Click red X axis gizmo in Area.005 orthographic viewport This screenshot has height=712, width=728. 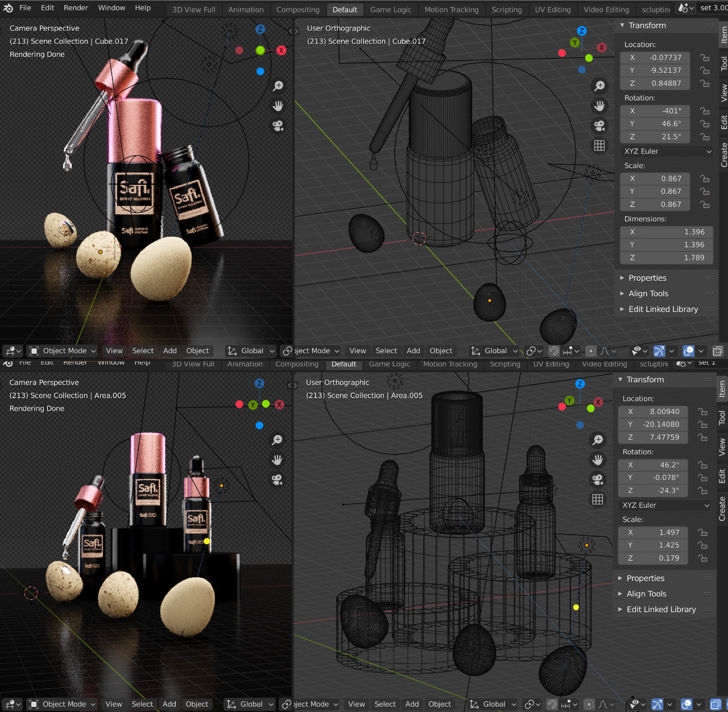[598, 402]
